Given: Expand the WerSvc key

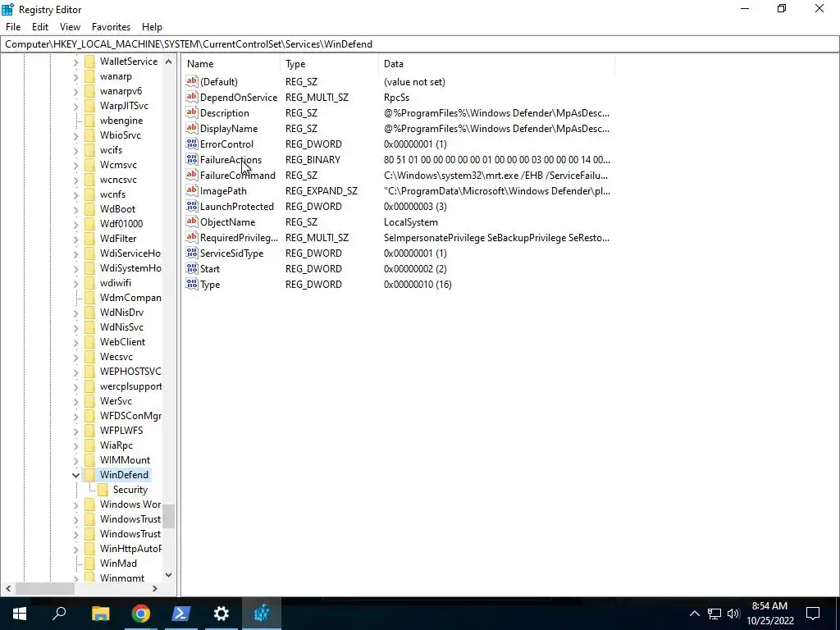Looking at the screenshot, I should (75, 401).
